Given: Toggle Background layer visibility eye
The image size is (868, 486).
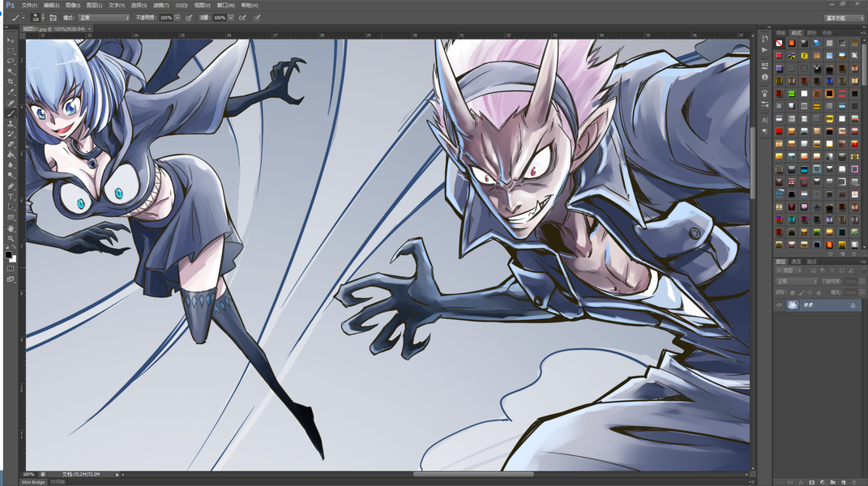Looking at the screenshot, I should (x=779, y=305).
